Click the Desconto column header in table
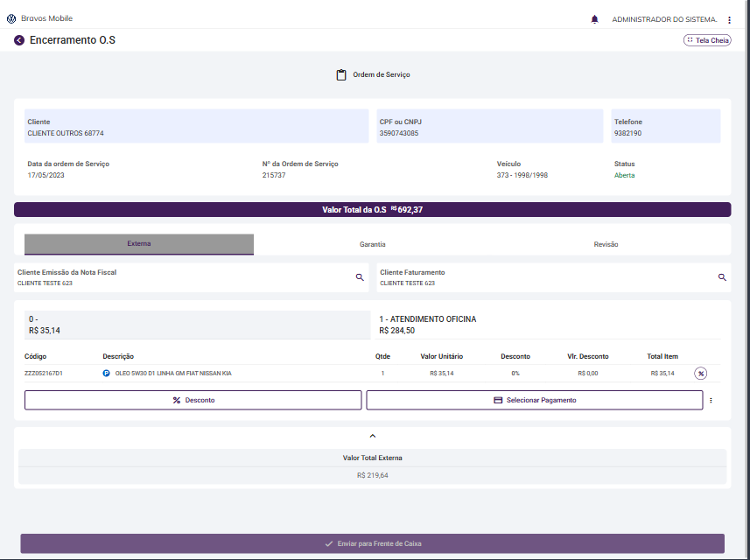The image size is (750, 560). pos(515,357)
